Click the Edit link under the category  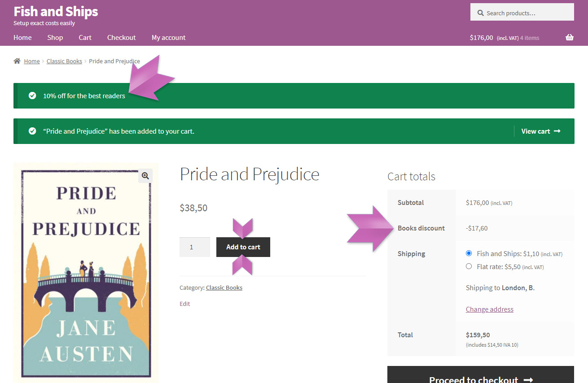tap(184, 304)
